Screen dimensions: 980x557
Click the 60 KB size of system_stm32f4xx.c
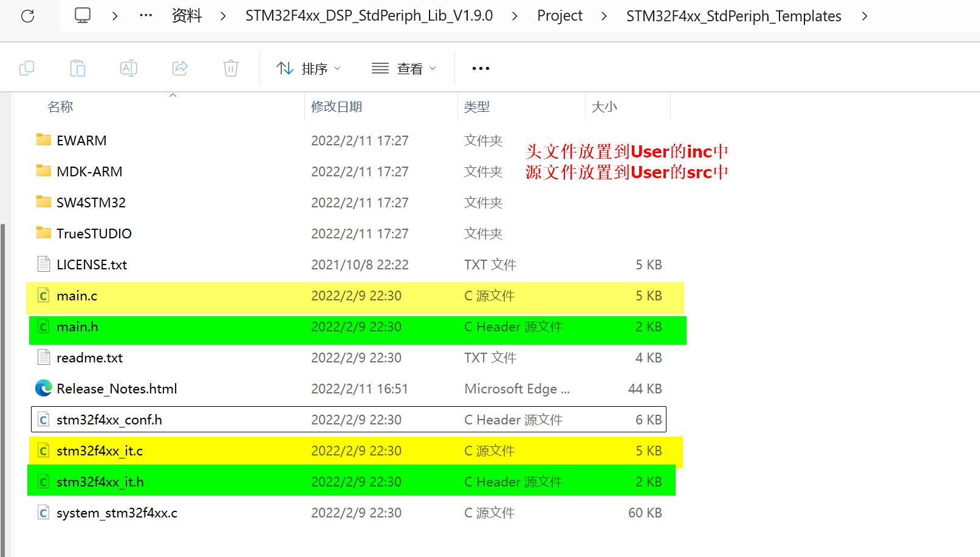click(x=645, y=513)
